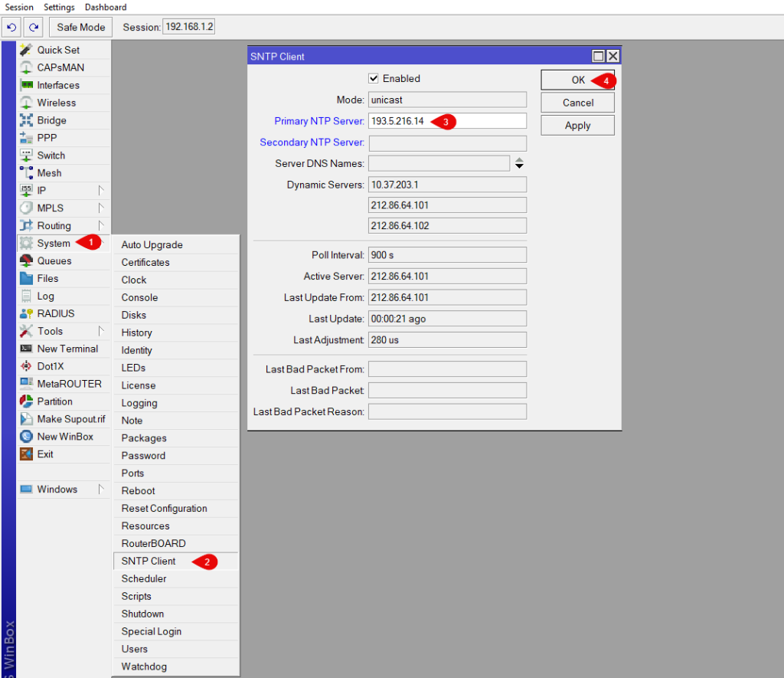Click the Wireless antenna icon
Screen dimensions: 784x678
point(26,103)
